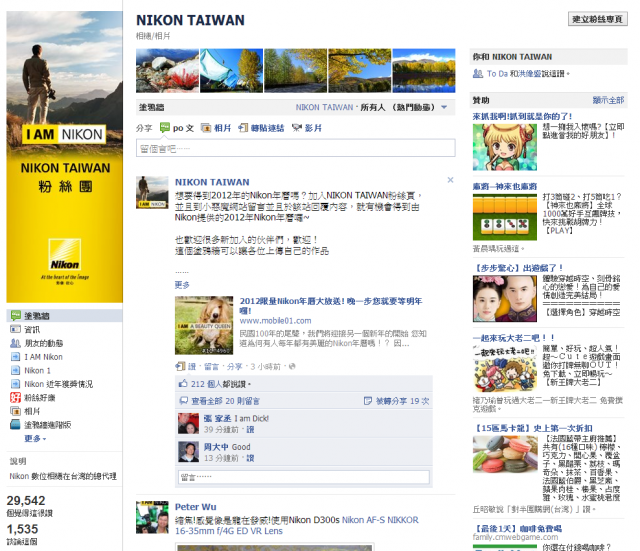Click the 1,535 talking-about count

[x=22, y=529]
